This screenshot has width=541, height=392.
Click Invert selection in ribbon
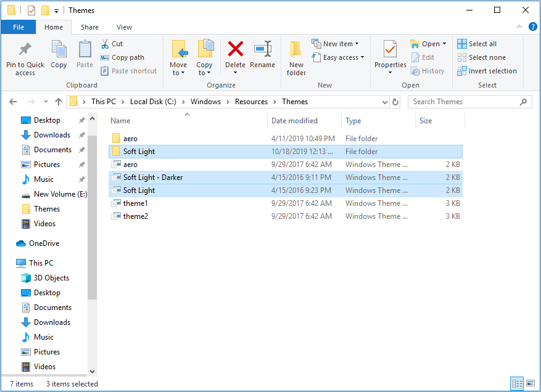coord(487,71)
